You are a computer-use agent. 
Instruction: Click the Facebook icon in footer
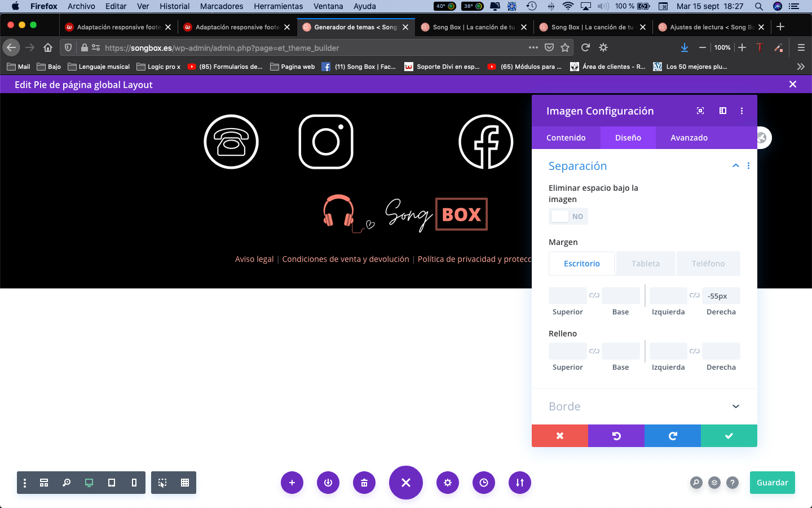tap(486, 142)
